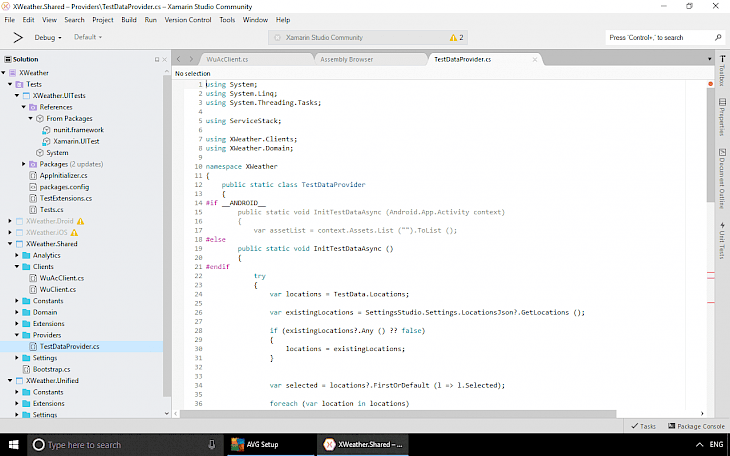Click the Windows Start button
The image size is (730, 456).
[14, 444]
